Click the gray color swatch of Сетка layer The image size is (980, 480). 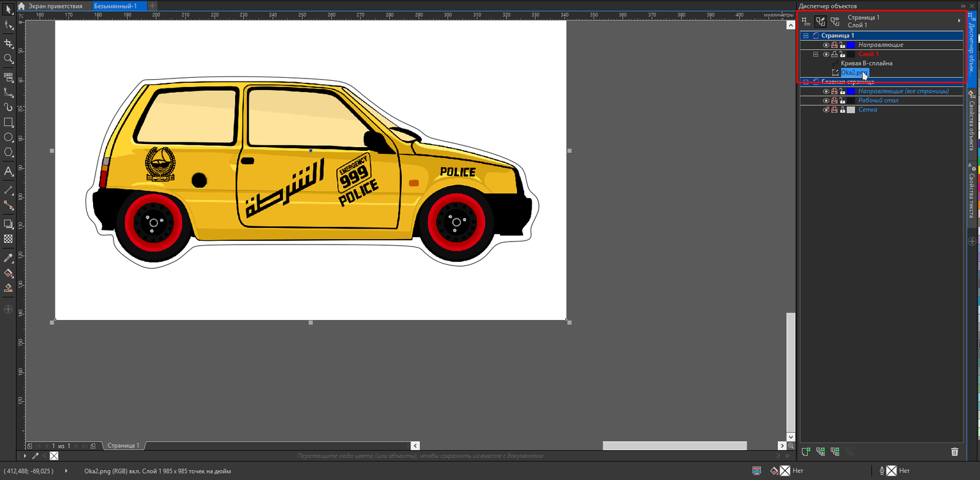(851, 110)
